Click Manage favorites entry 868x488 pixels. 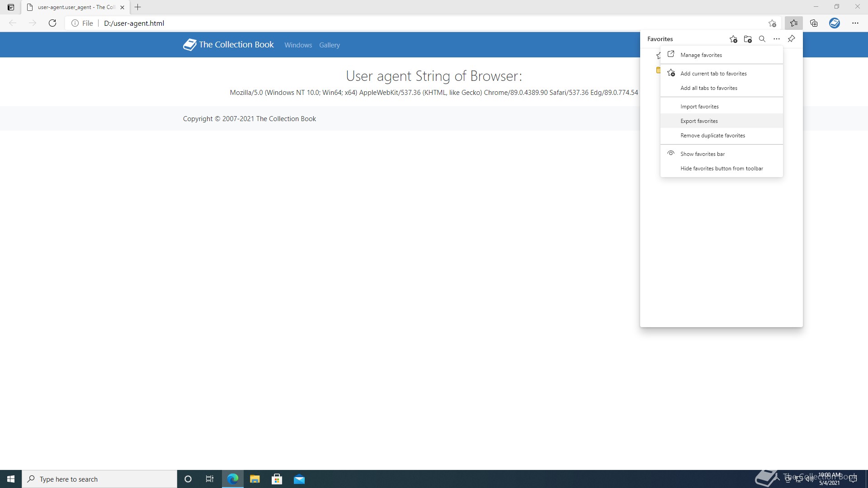coord(701,55)
